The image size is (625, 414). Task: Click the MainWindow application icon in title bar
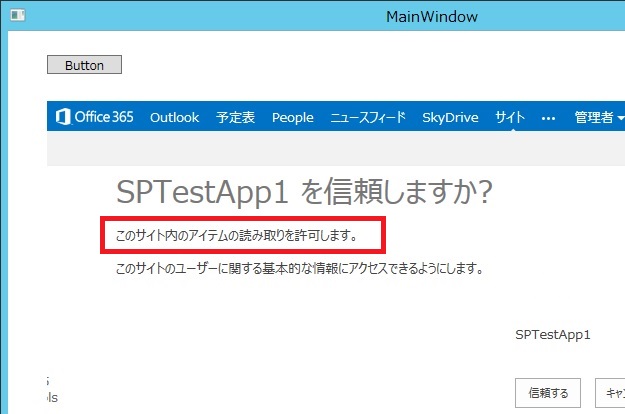tap(18, 15)
